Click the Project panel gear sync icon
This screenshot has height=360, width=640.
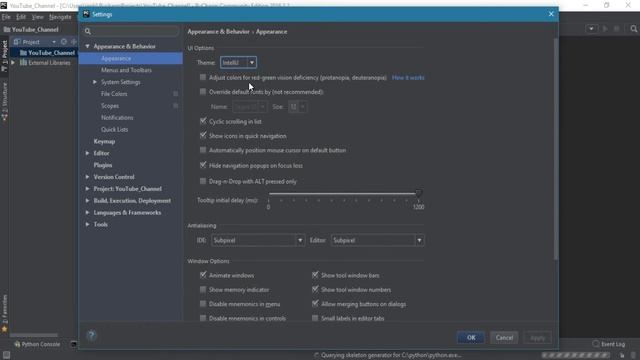[64, 42]
